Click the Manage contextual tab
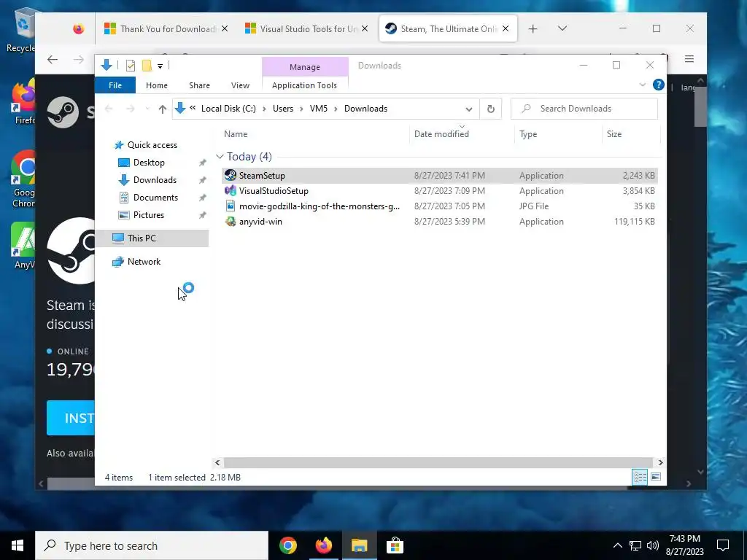Screen dimensions: 747x560 click(305, 67)
